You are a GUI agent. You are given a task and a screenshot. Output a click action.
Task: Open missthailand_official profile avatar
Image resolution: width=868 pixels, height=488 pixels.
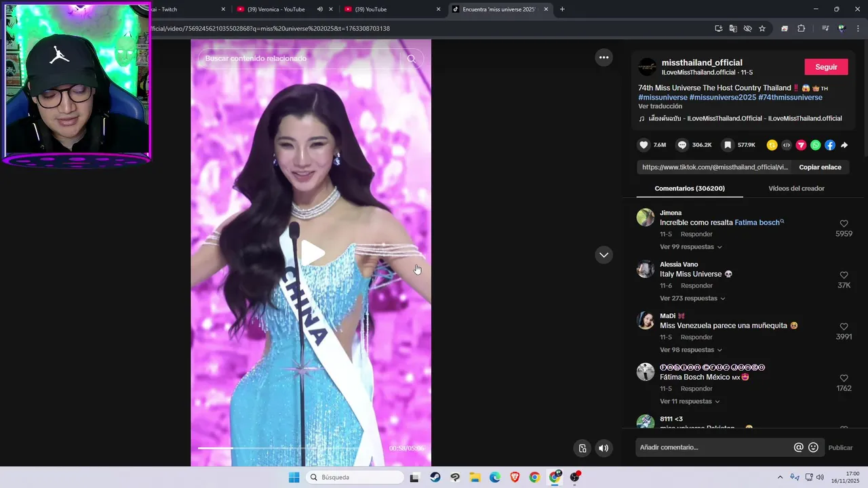[648, 67]
